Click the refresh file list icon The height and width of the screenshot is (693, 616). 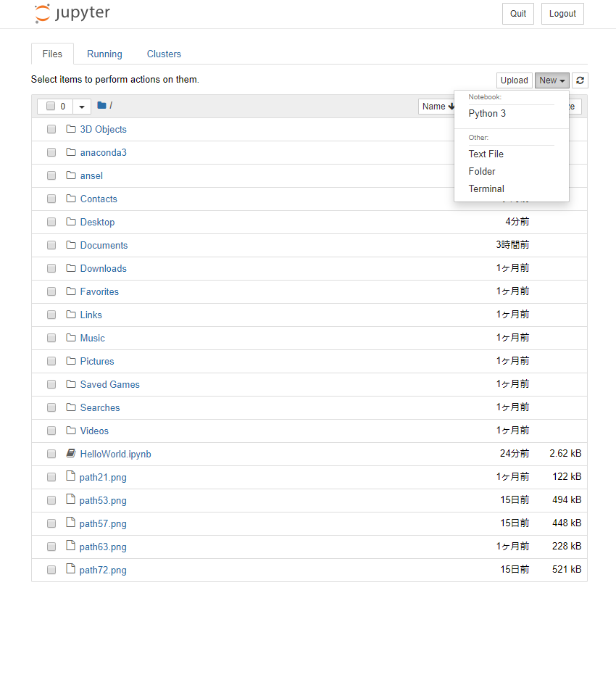[x=580, y=80]
